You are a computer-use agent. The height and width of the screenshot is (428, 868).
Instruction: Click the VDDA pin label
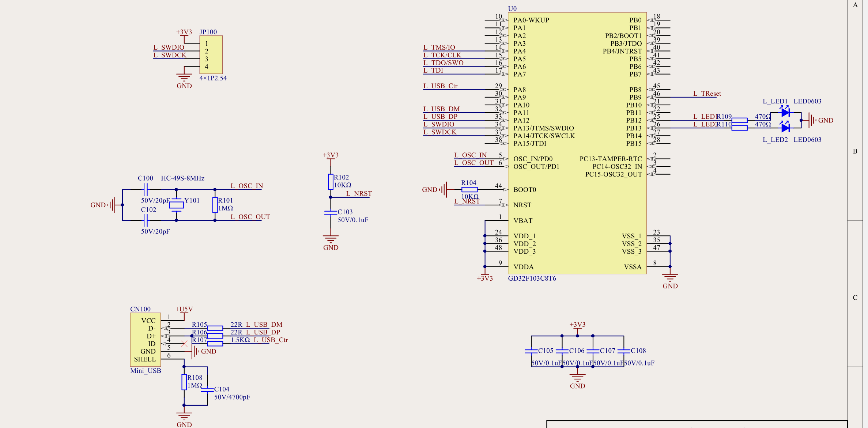(524, 267)
